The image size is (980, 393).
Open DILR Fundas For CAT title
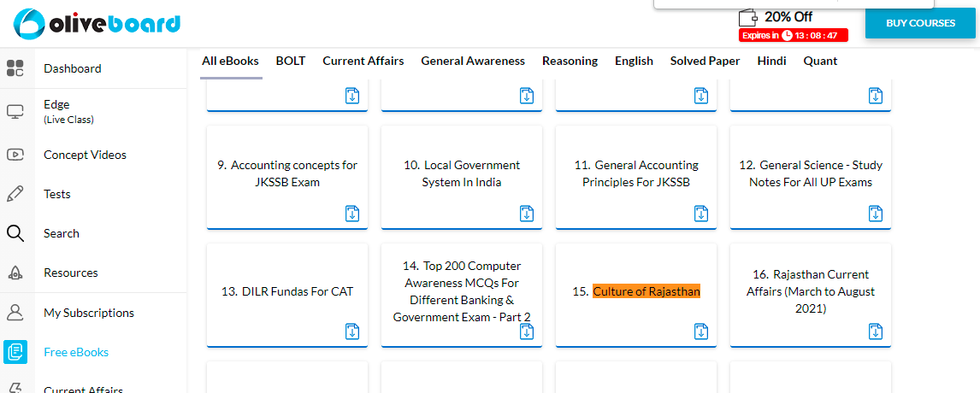click(287, 292)
